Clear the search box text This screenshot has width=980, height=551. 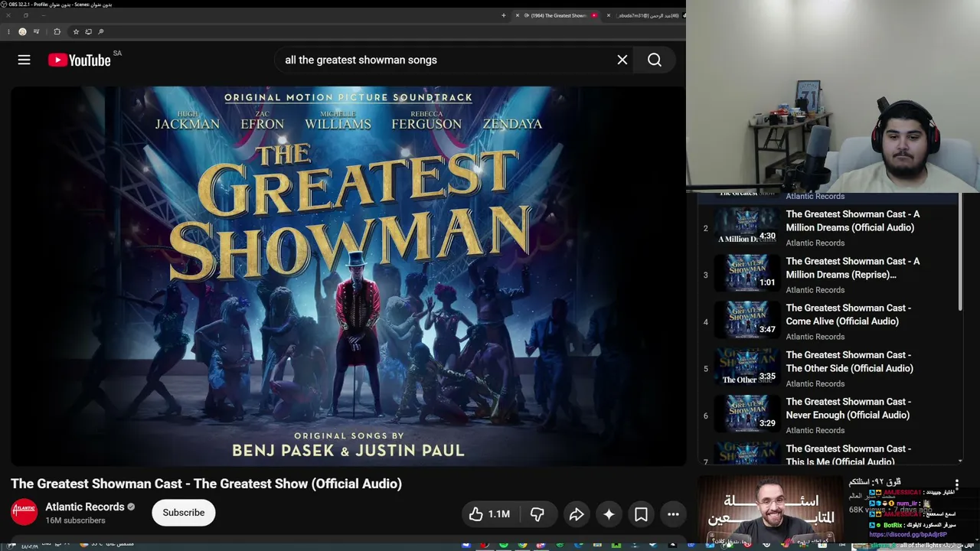point(622,60)
